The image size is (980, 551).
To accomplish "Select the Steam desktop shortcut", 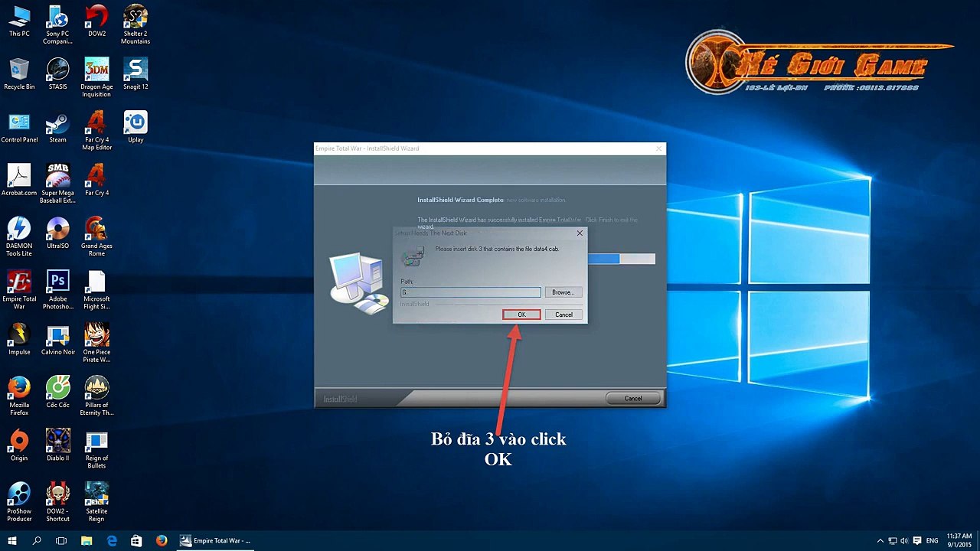I will [x=57, y=128].
